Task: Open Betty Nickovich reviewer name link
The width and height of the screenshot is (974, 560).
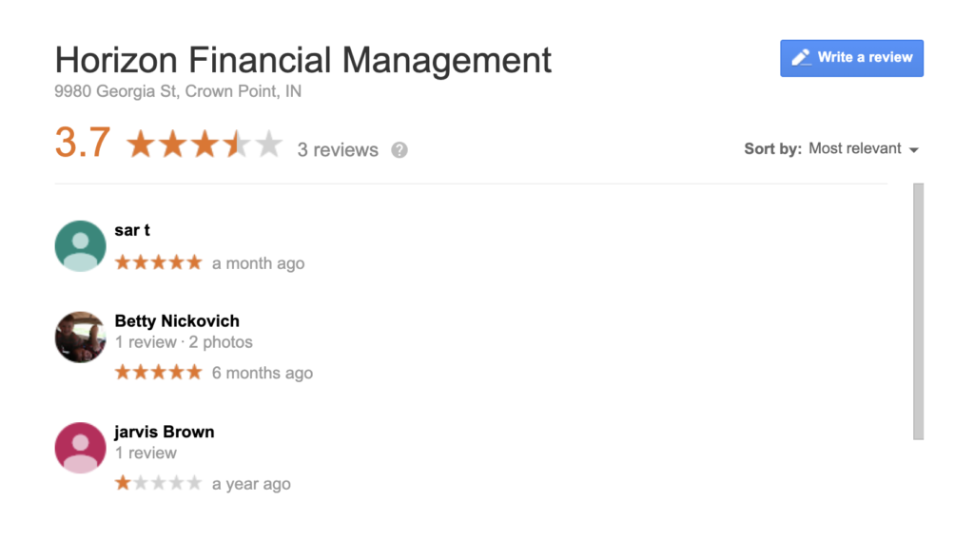Action: pyautogui.click(x=177, y=321)
